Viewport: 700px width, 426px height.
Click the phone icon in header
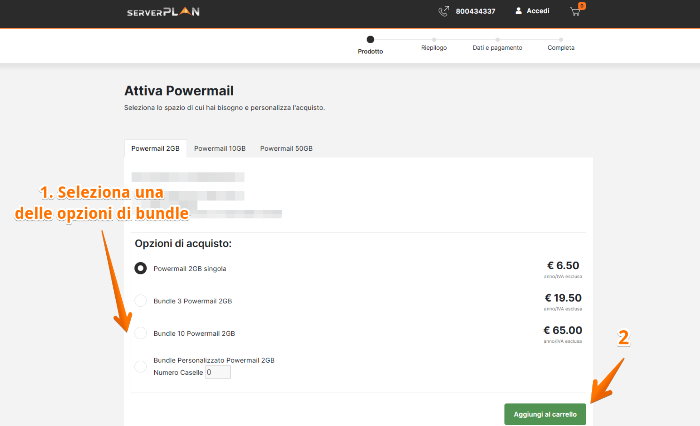click(443, 12)
